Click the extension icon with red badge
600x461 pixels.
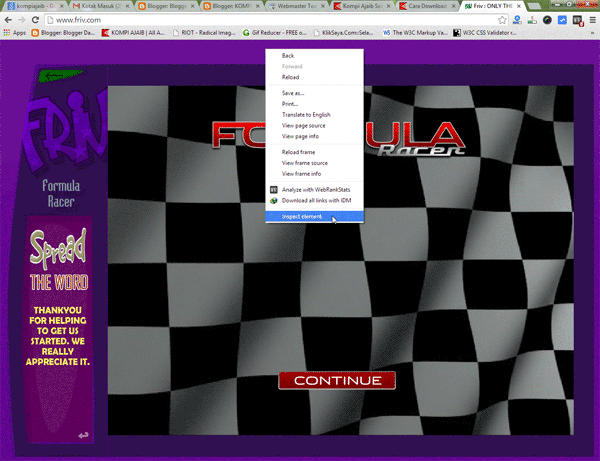[x=577, y=21]
